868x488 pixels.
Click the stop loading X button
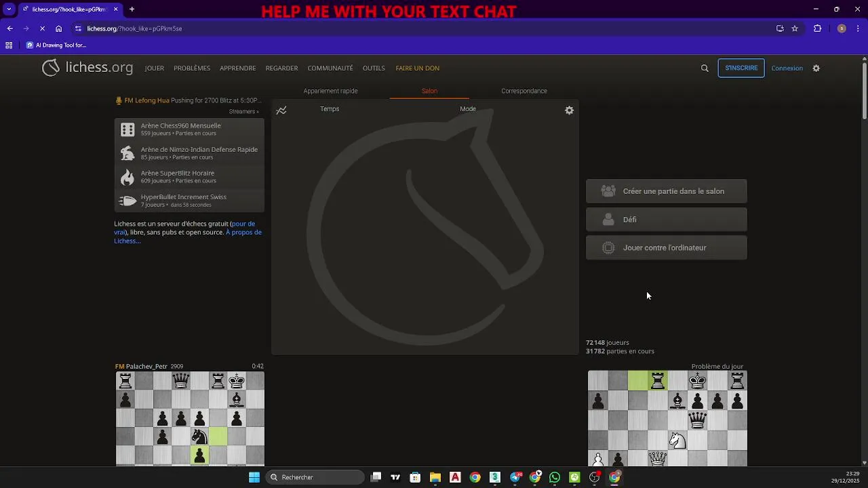click(42, 28)
